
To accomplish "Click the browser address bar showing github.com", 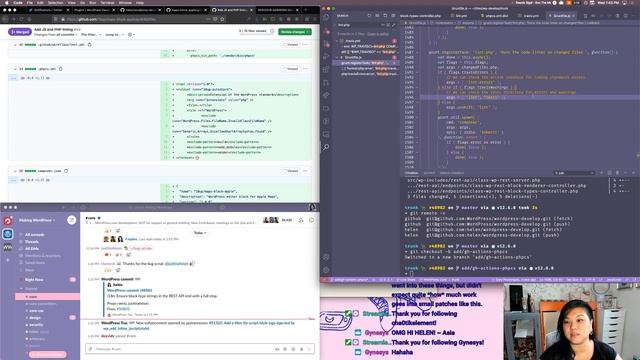I will tap(139, 19).
